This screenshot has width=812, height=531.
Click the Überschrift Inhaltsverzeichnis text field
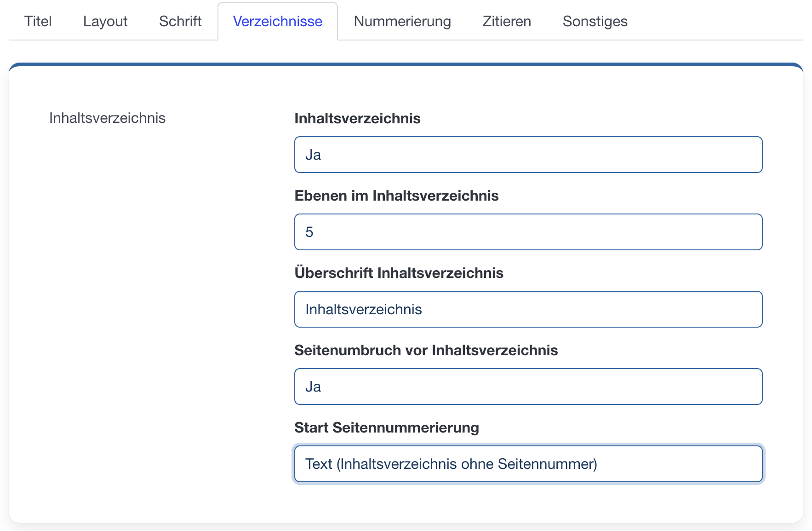[528, 309]
